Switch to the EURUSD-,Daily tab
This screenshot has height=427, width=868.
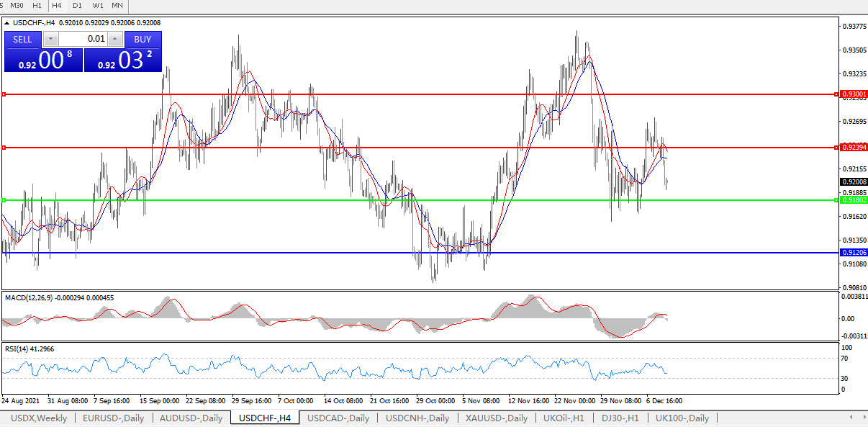click(x=113, y=418)
